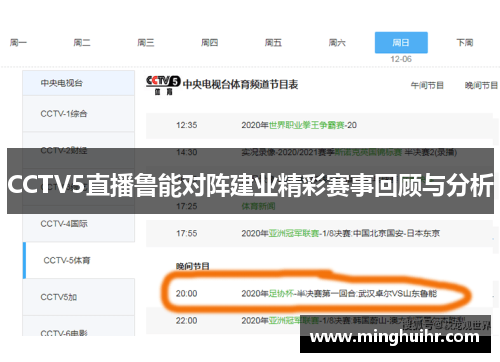Image resolution: width=500 pixels, height=362 pixels.
Task: Click the 17:55 time entry
Action: point(187,233)
